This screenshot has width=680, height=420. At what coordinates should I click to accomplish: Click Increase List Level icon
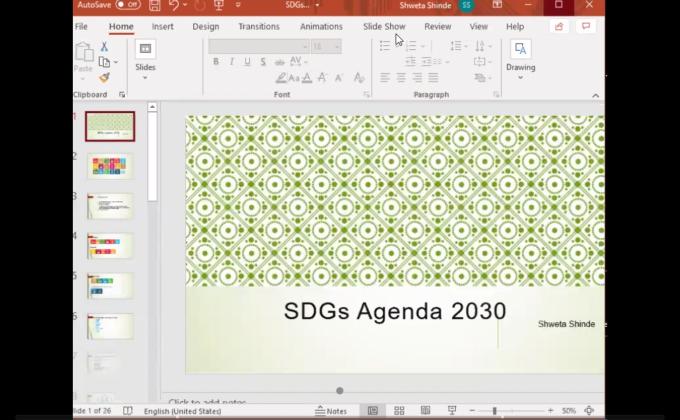click(427, 62)
